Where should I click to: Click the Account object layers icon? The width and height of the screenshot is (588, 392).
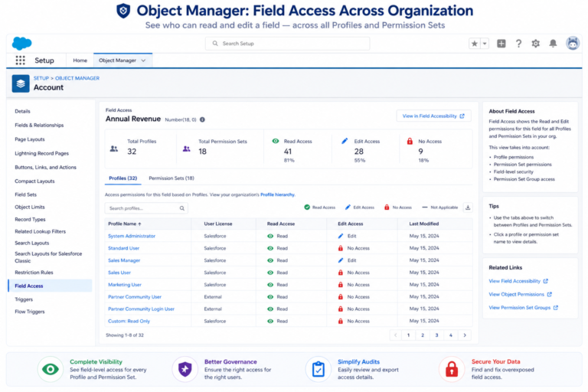[x=21, y=83]
